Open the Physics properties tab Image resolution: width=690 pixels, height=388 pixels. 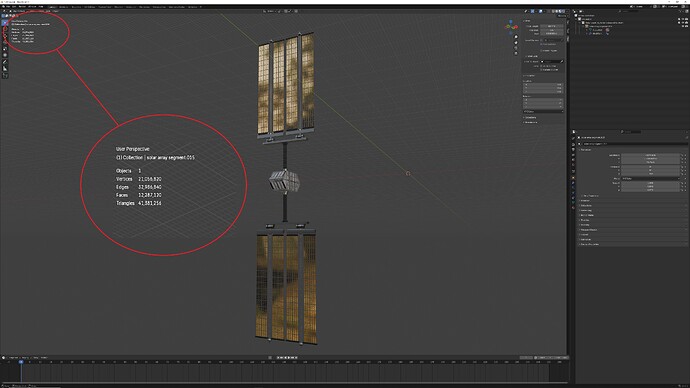point(573,192)
